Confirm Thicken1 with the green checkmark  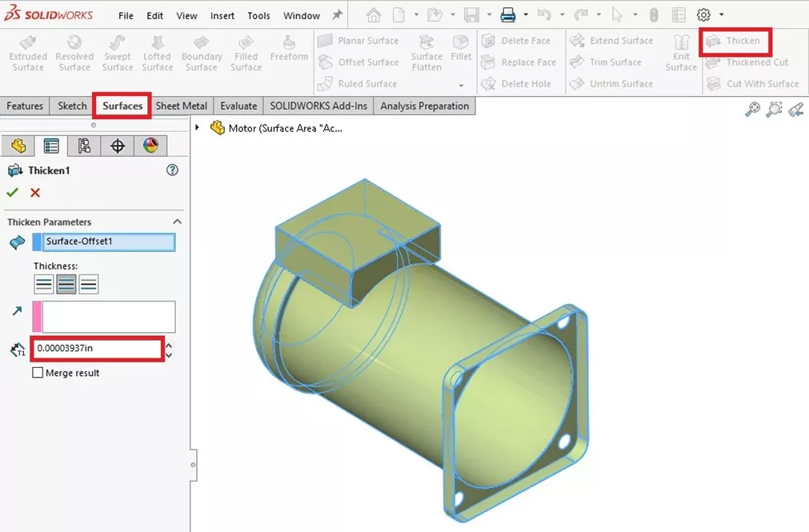tap(14, 193)
